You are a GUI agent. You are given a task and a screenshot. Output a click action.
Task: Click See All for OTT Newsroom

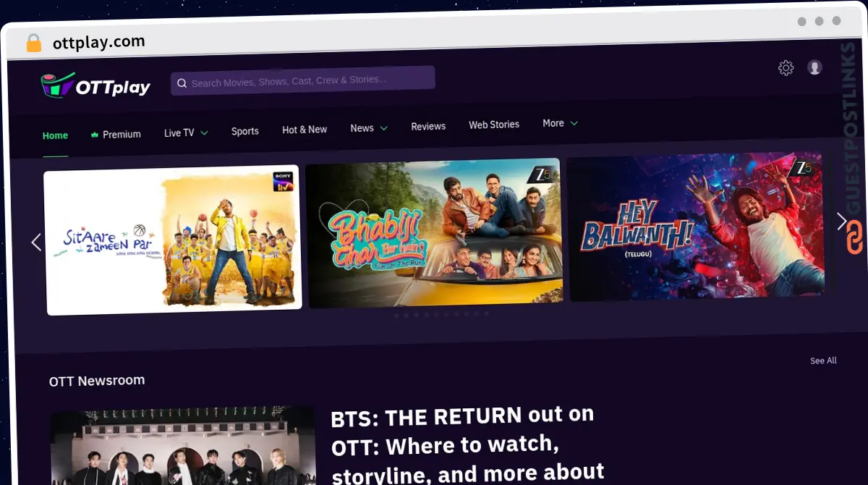click(x=823, y=360)
